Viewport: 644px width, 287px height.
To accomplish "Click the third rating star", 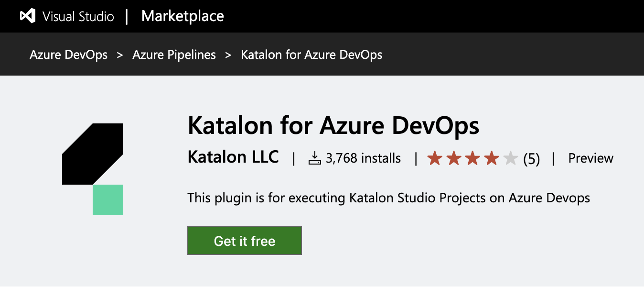I will pyautogui.click(x=472, y=158).
